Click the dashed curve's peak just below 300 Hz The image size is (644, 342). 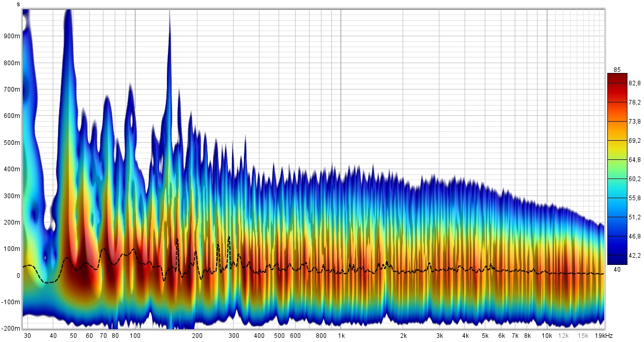tap(229, 237)
